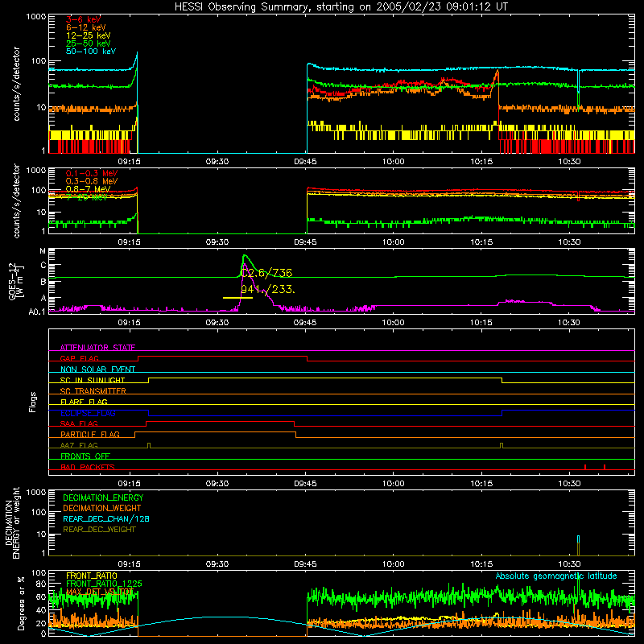
Task: Click the vertical Flags axis title
Action: click(33, 402)
